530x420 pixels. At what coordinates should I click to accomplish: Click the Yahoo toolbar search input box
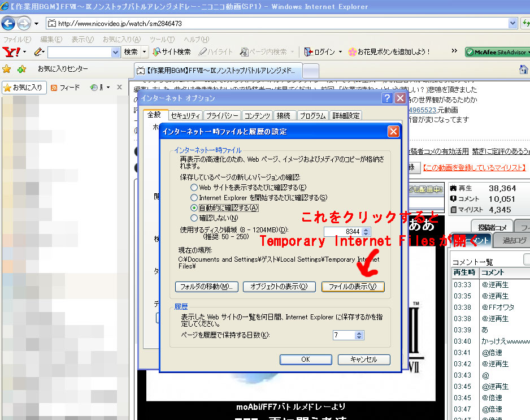(x=80, y=52)
